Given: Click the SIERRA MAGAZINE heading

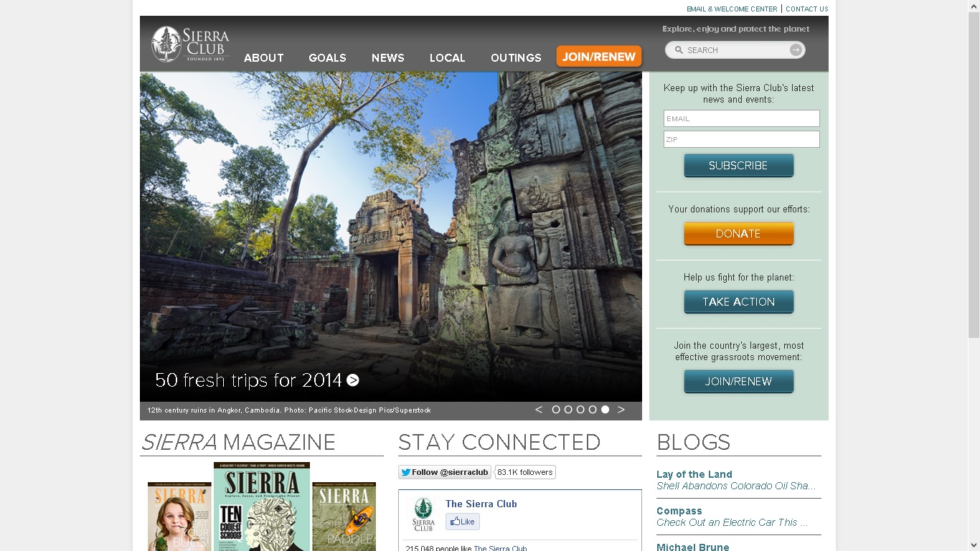Looking at the screenshot, I should tap(238, 443).
